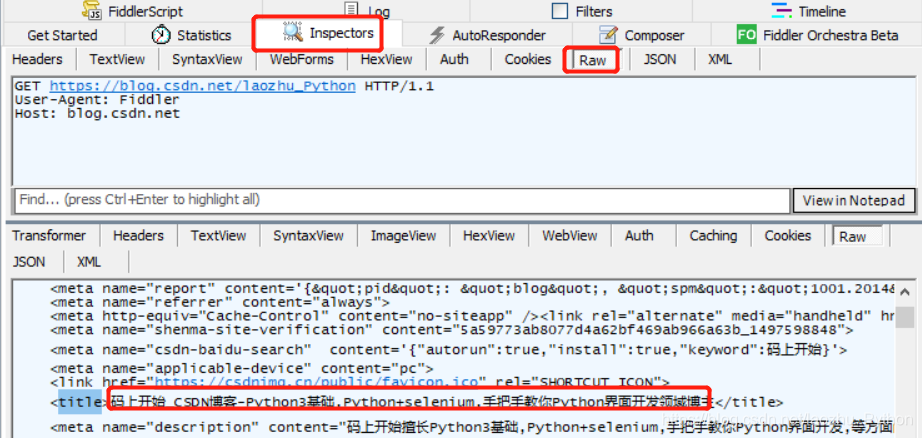Screen dimensions: 922x438
Task: Click the 'User-Agent: Fiddler' request line
Action: click(x=97, y=100)
